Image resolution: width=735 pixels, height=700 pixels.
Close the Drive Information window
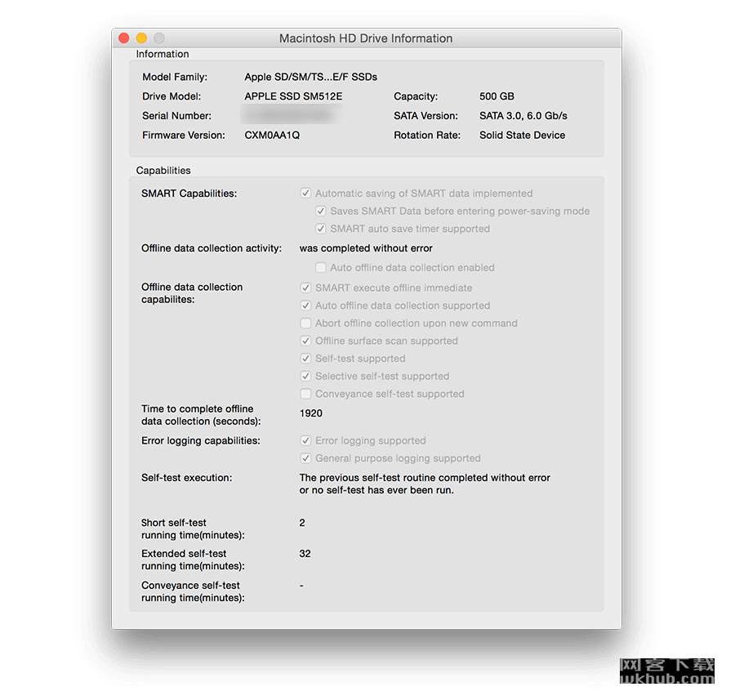click(x=124, y=38)
